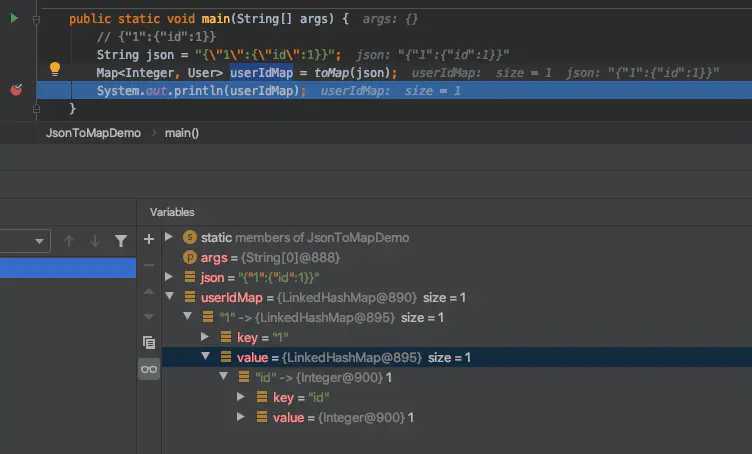Image resolution: width=752 pixels, height=454 pixels.
Task: Collapse the userIdMap variable node
Action: click(169, 297)
